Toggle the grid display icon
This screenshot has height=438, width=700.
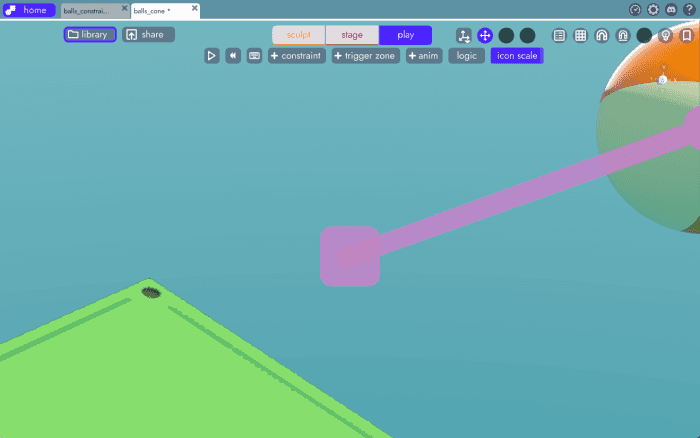pyautogui.click(x=580, y=35)
